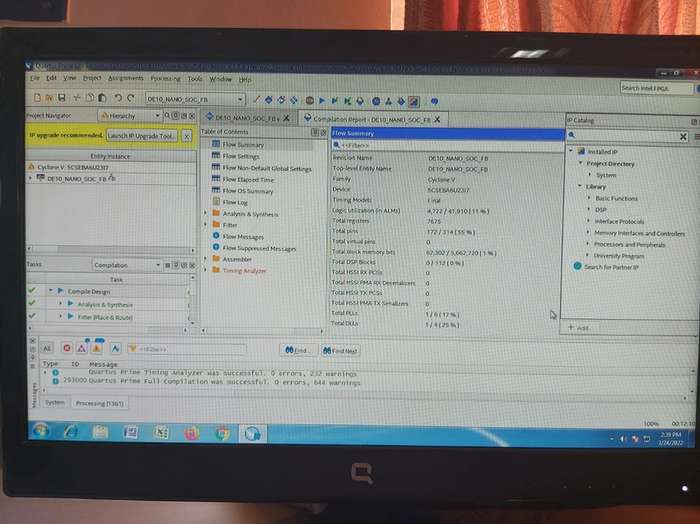The image size is (700, 524).
Task: Click the Cut scissors icon
Action: point(77,97)
